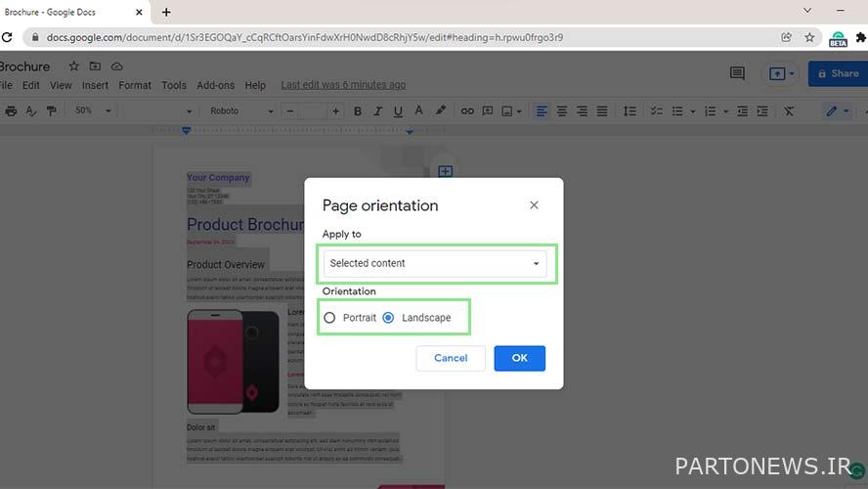868x489 pixels.
Task: Expand bulleted list options arrow
Action: click(x=692, y=111)
